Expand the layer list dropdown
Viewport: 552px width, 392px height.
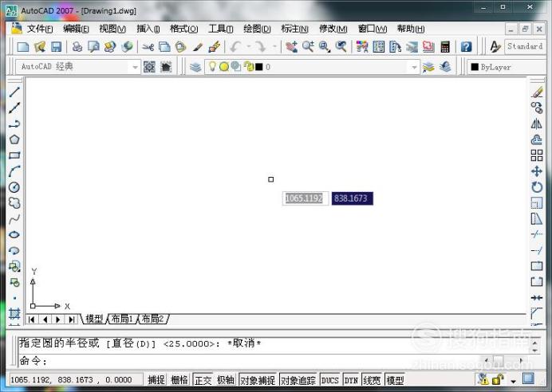pos(414,67)
